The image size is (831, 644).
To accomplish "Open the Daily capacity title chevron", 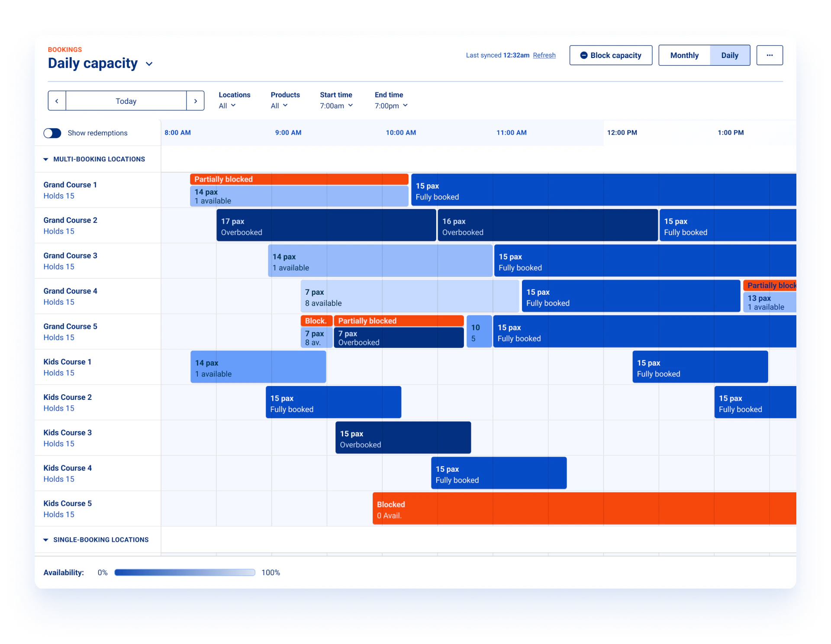I will [149, 64].
